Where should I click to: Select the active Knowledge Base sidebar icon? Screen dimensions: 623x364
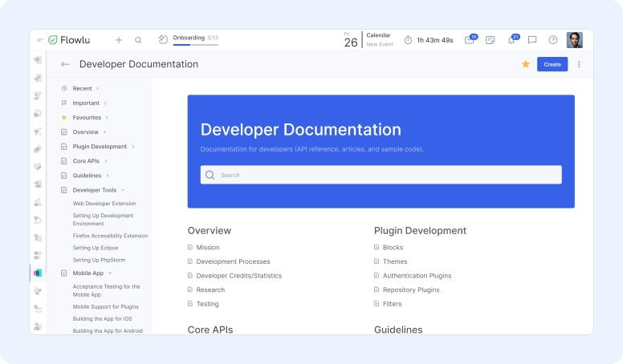pyautogui.click(x=38, y=273)
